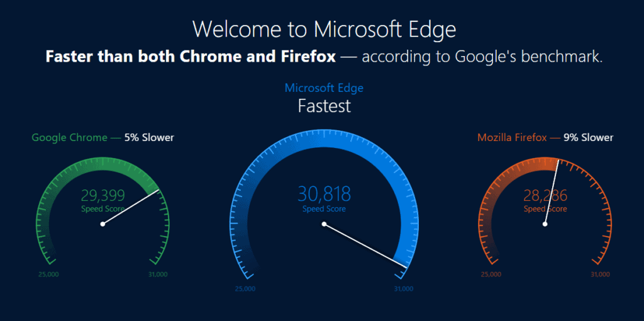This screenshot has height=321, width=644.
Task: Select the orange "Mozilla Firefox" label
Action: click(x=512, y=137)
